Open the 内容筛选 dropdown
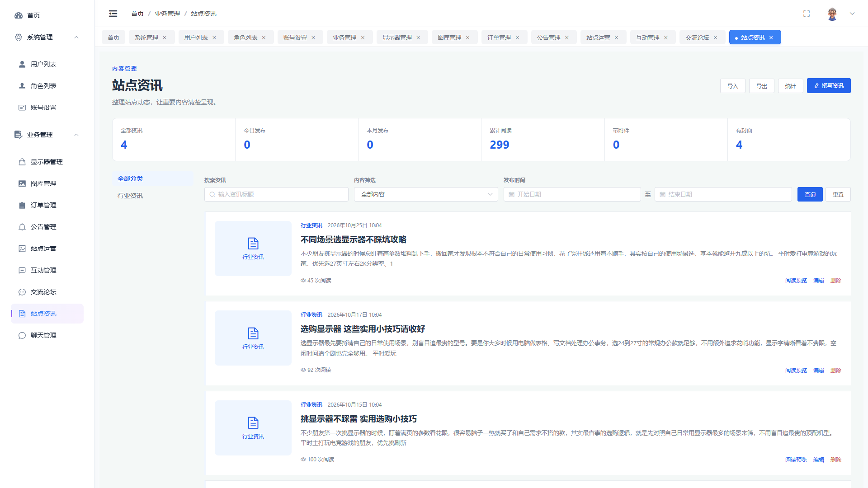868x488 pixels. click(426, 194)
